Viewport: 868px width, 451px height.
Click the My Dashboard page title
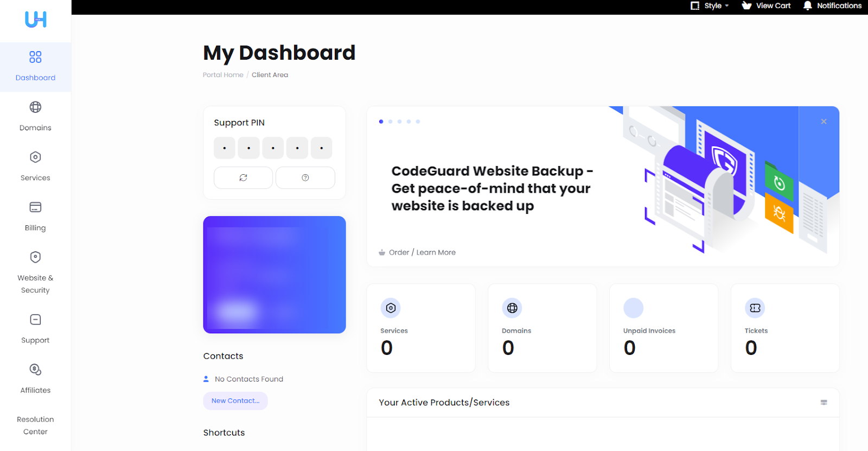[279, 53]
